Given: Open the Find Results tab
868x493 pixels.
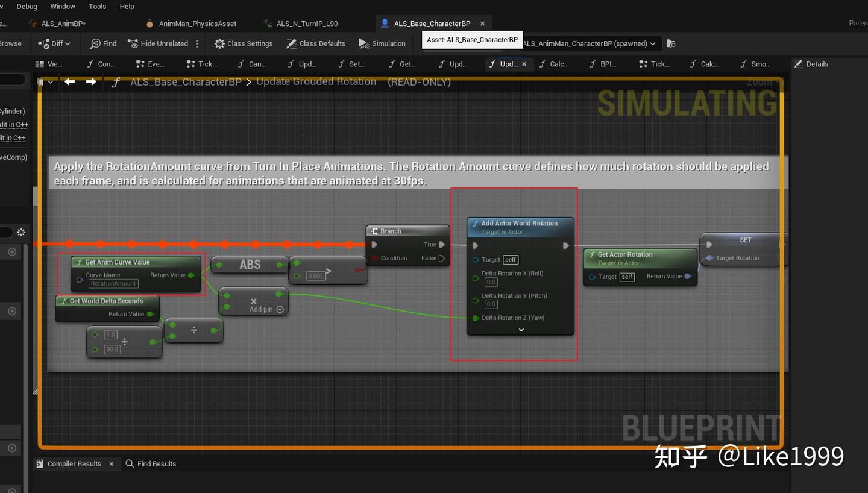Looking at the screenshot, I should click(x=151, y=463).
